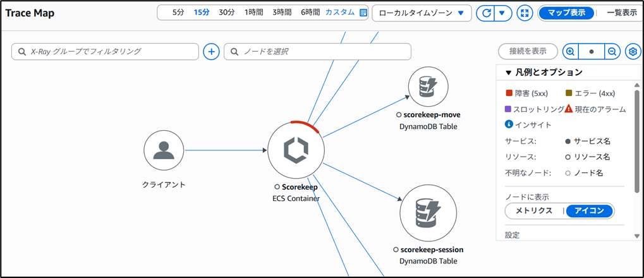
Task: Select the 30分 time range
Action: (227, 13)
